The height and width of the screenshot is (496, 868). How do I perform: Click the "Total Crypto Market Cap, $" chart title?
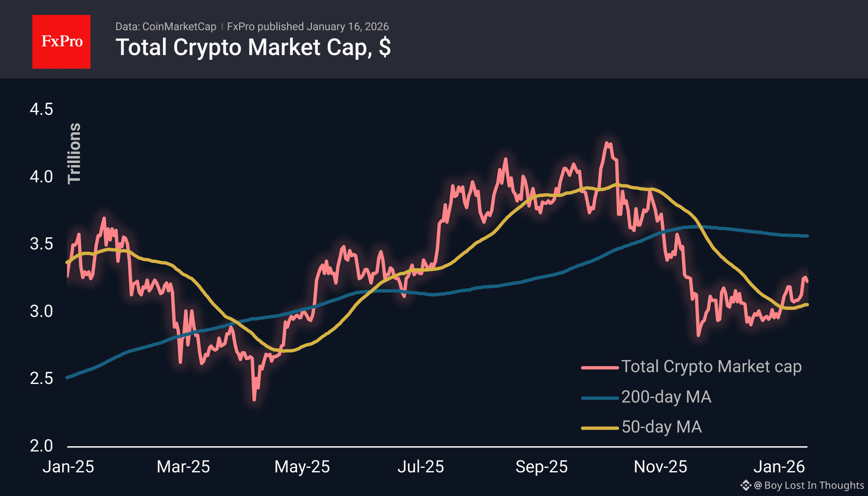[253, 47]
